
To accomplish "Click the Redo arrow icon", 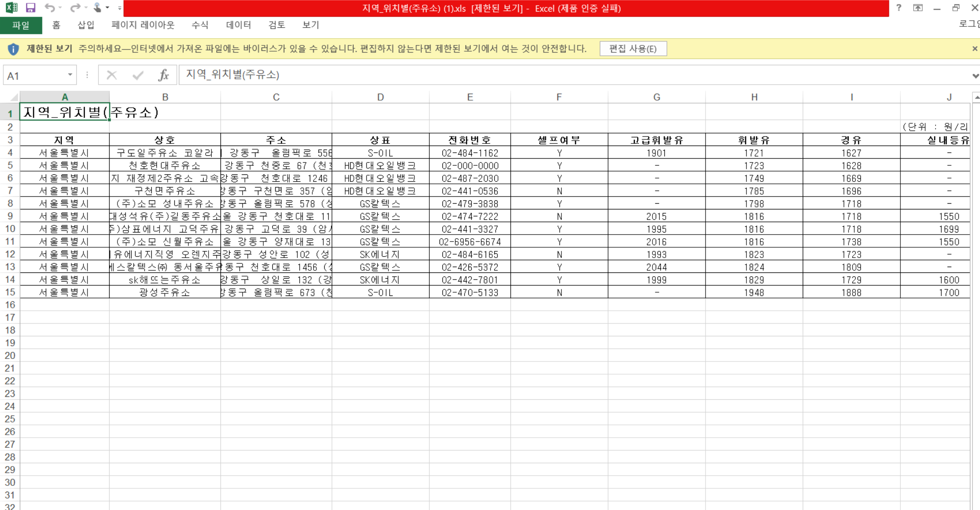I will click(x=75, y=8).
